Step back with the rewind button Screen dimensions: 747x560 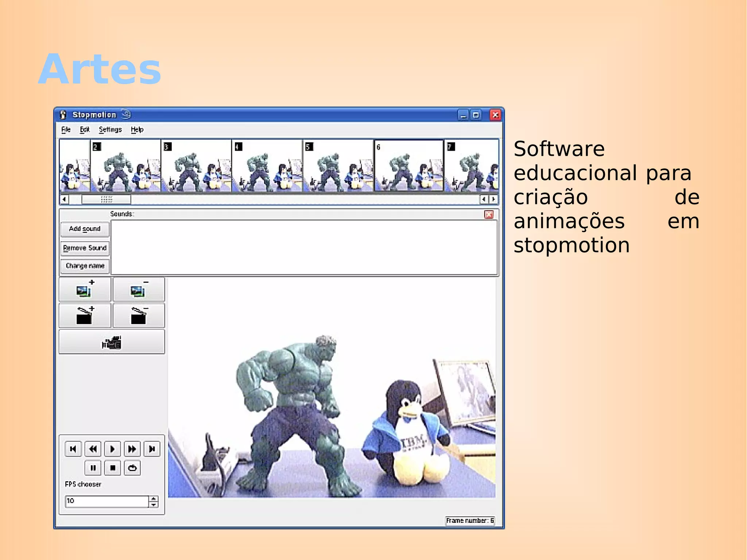(93, 449)
